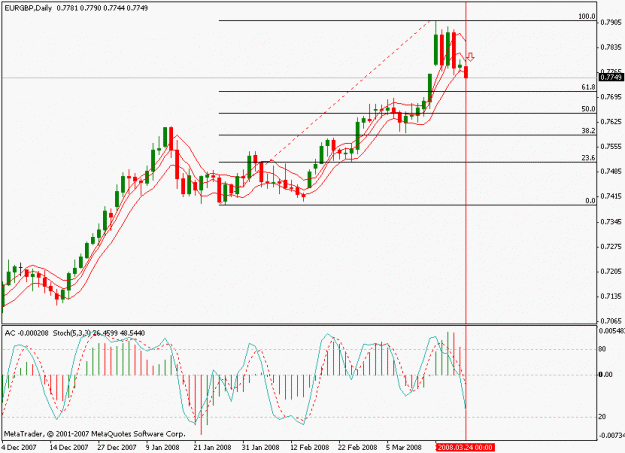This screenshot has width=625, height=453.
Task: Click the 0.7905 price scale value
Action: 611,22
